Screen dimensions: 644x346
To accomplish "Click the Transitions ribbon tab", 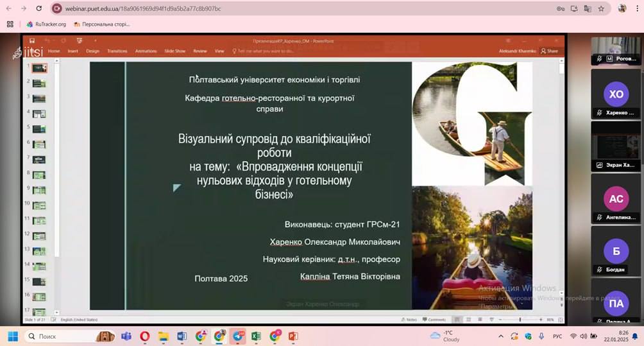I will point(117,51).
